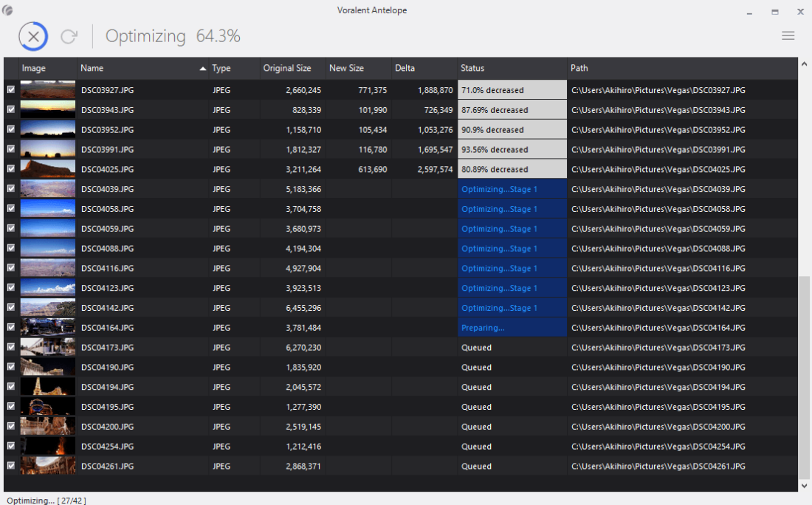Select the DSC04173.JPG file name

point(107,347)
